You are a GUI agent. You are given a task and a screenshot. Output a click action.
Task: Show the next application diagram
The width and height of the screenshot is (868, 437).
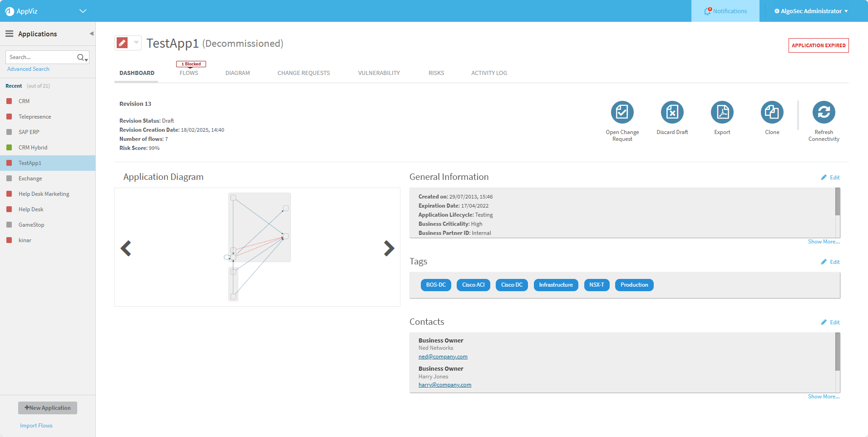click(389, 248)
